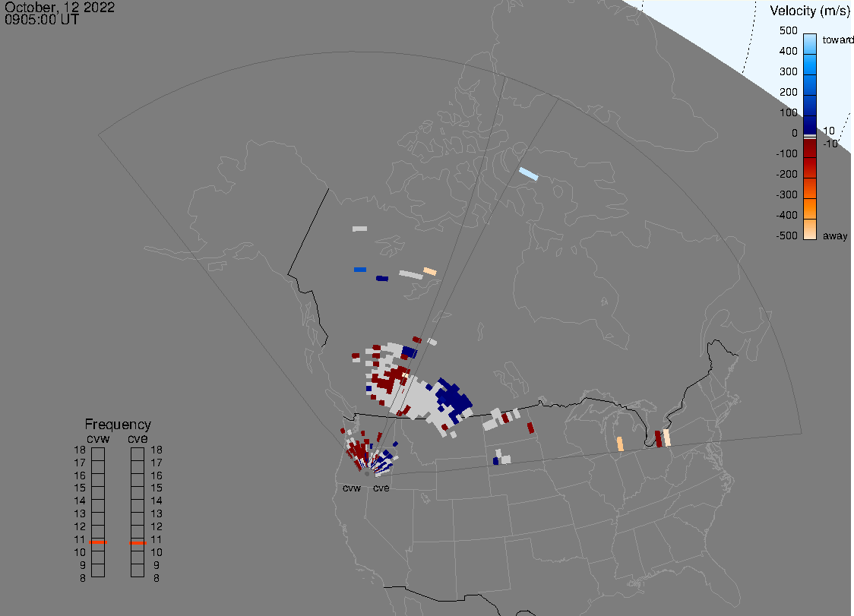Click the time stamp 0905:00 UT

42,20
